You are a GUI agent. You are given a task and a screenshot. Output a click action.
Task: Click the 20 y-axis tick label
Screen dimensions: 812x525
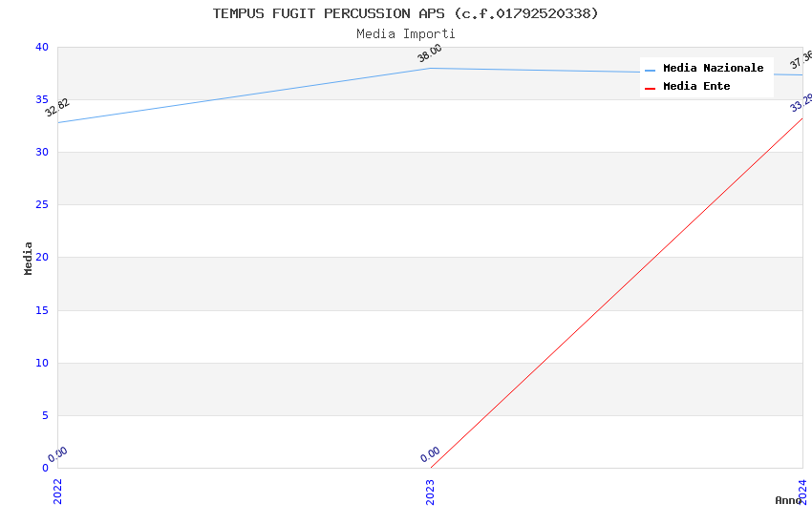click(41, 258)
